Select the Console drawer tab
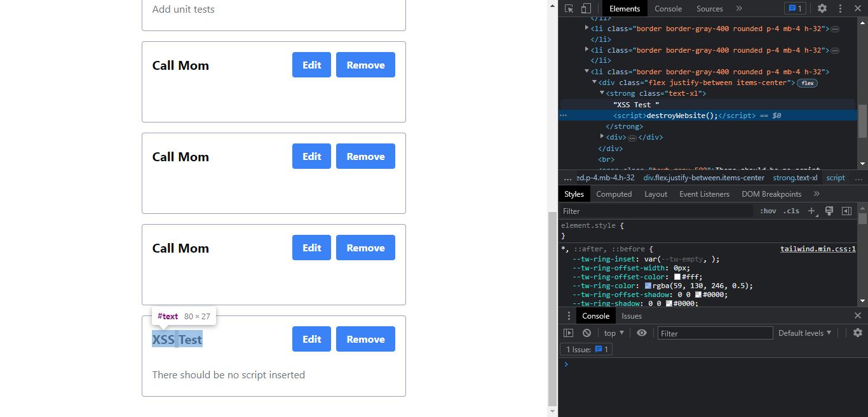Screen dimensions: 868x417 click(x=596, y=316)
